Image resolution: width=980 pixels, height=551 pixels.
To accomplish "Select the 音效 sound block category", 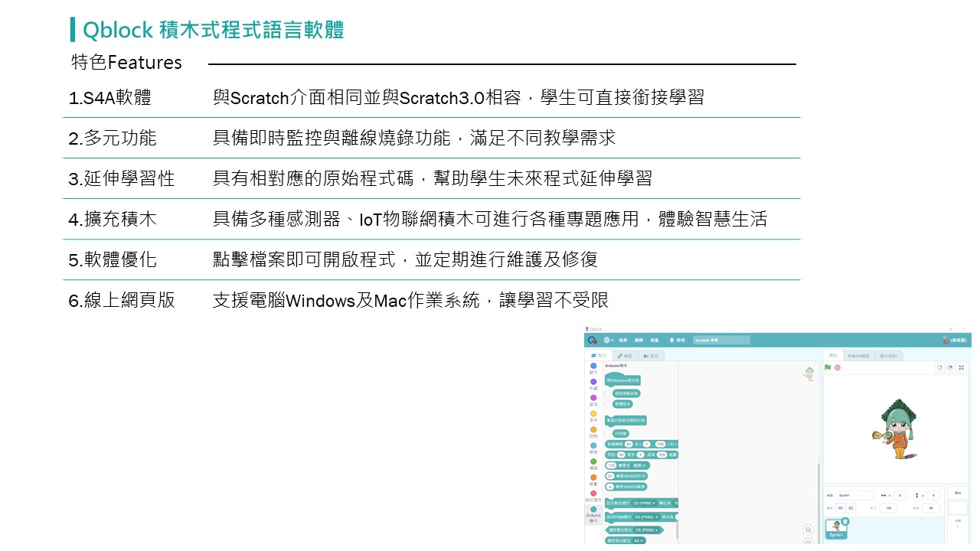I will click(593, 399).
